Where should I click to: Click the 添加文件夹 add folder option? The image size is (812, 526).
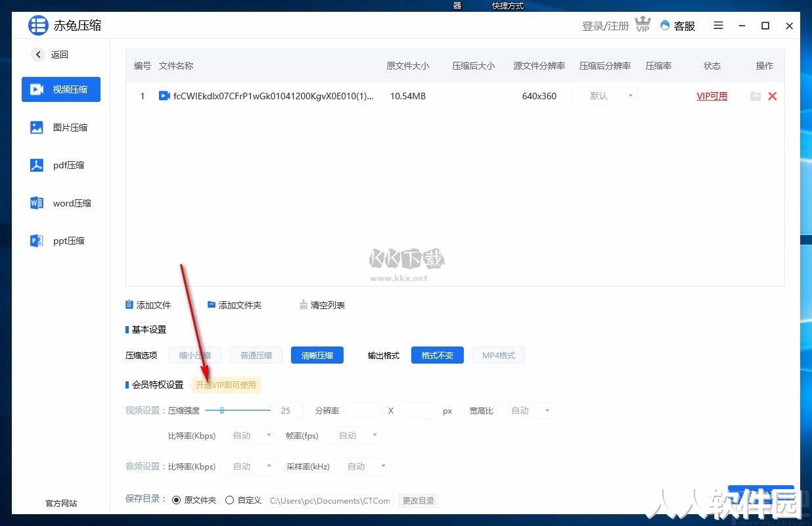click(235, 305)
